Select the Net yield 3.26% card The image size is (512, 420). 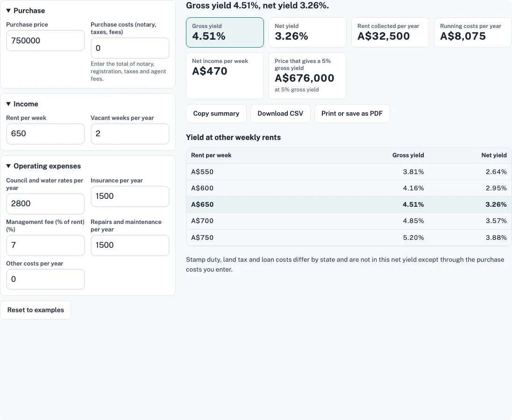[307, 32]
